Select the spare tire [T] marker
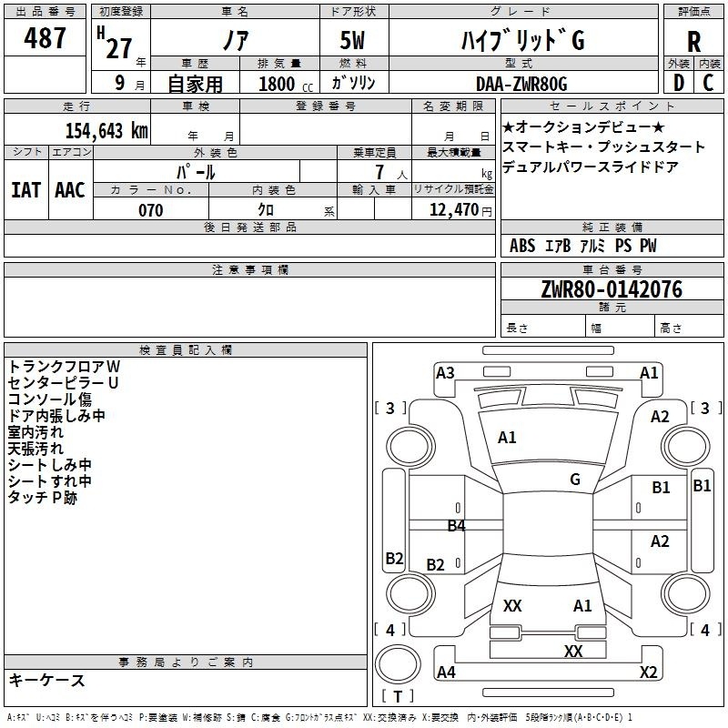This screenshot has height=728, width=728. (398, 696)
